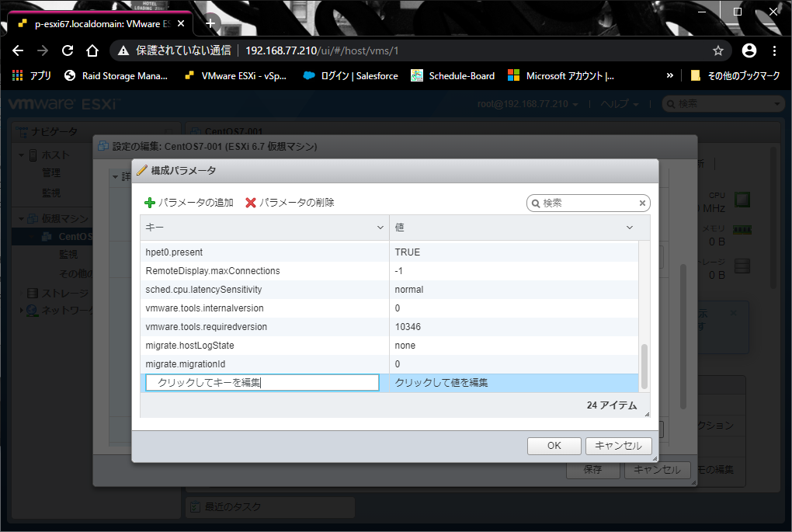Select 監視 under ホスト in navigator

click(51, 193)
